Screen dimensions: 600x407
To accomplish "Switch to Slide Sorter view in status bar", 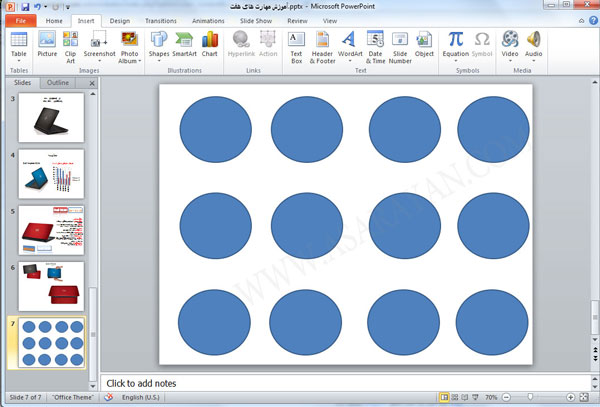I will pyautogui.click(x=456, y=398).
